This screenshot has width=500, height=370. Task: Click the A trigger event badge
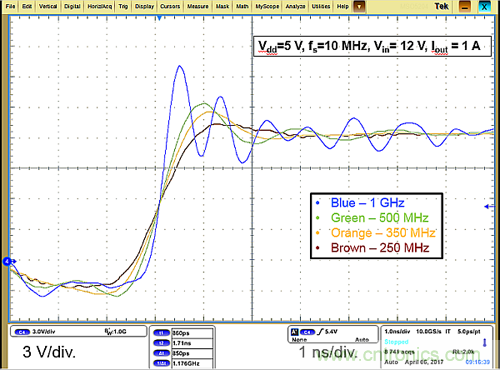coord(295,332)
